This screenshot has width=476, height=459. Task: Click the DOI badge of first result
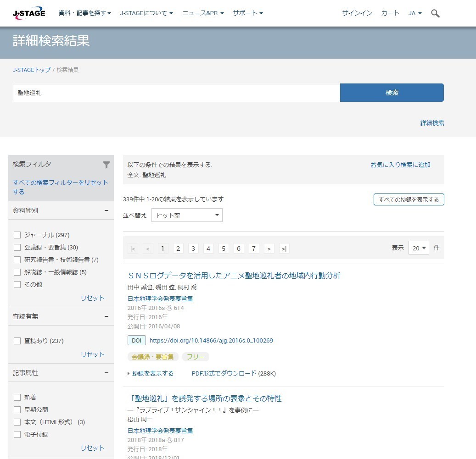point(137,340)
